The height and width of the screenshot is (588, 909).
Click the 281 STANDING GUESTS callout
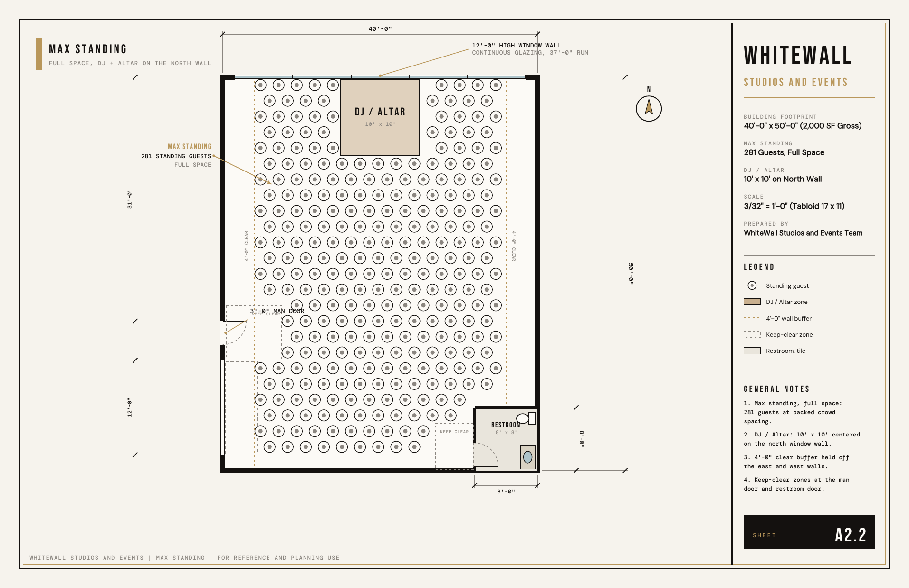coord(176,156)
